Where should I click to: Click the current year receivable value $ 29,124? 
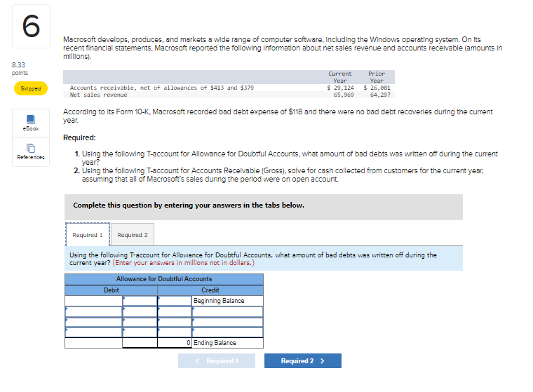point(340,88)
